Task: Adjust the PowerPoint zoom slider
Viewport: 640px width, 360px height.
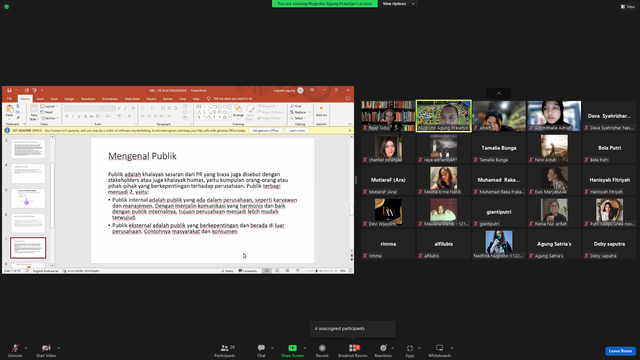Action: [317, 271]
